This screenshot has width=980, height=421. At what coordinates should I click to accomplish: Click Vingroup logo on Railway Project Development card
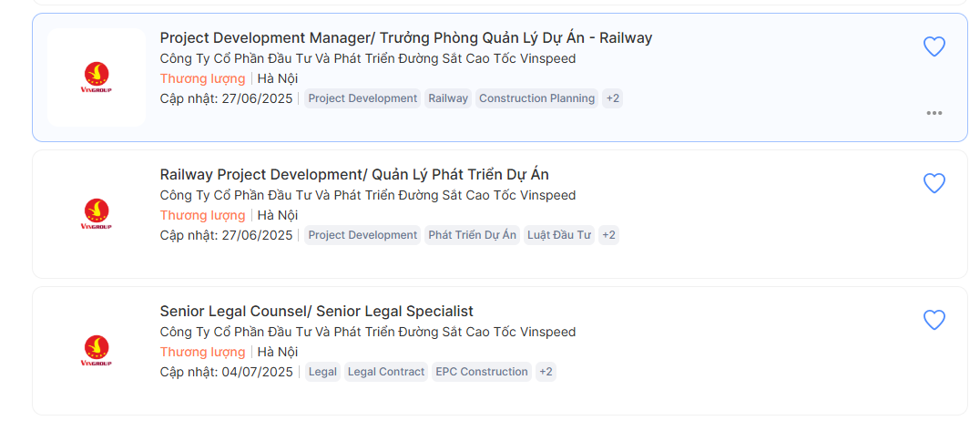(x=97, y=214)
